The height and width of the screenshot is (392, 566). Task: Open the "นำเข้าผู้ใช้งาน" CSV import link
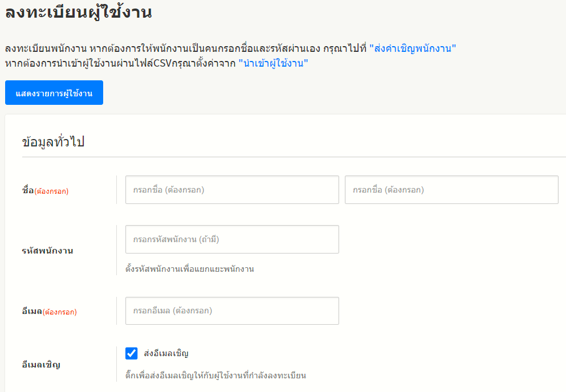pos(273,63)
